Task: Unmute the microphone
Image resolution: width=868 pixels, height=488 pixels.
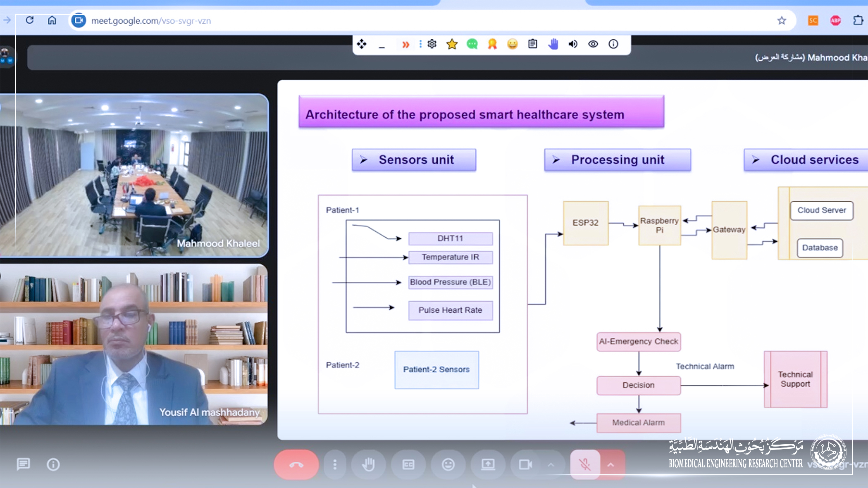Action: click(x=585, y=464)
